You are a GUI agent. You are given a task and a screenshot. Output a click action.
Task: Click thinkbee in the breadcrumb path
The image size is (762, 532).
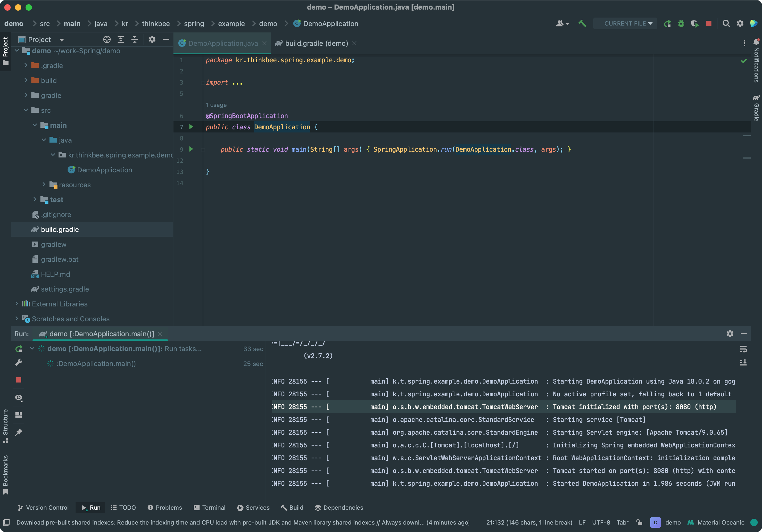(x=156, y=24)
